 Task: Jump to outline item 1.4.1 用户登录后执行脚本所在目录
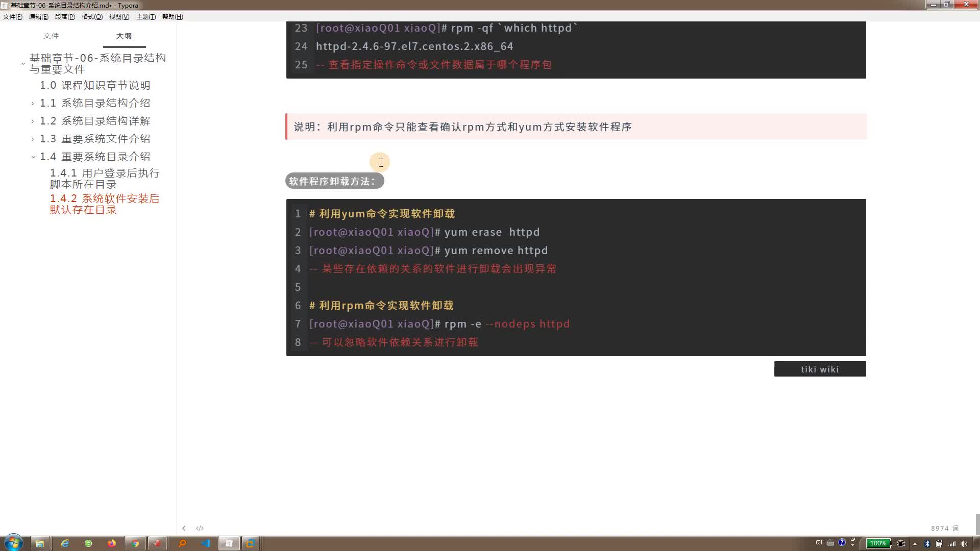point(105,179)
